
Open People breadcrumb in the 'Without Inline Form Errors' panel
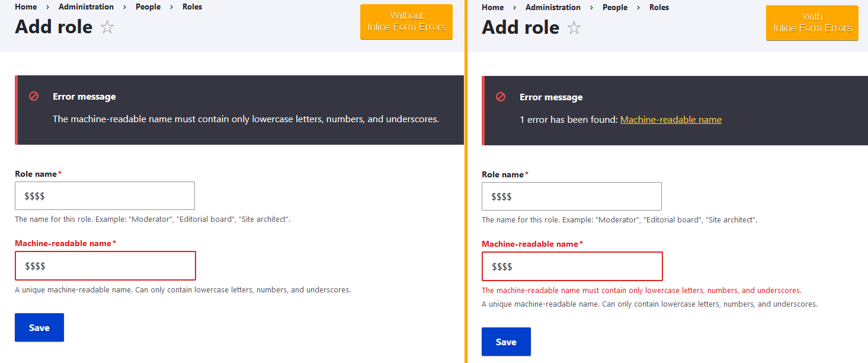tap(148, 7)
